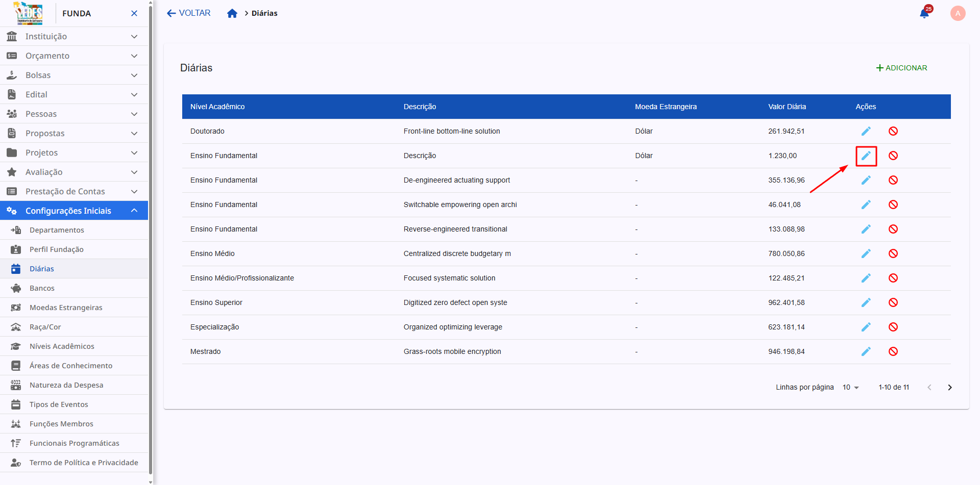980x485 pixels.
Task: Click the ADICIONAR button
Action: (x=901, y=68)
